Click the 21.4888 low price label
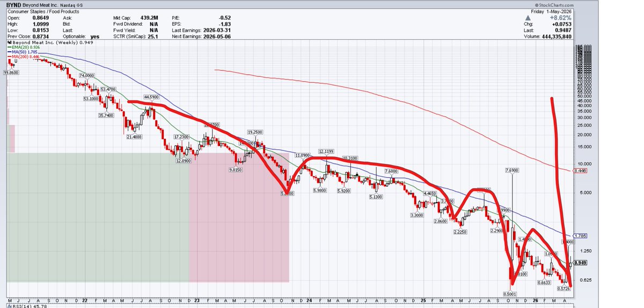Viewport: 644px width, 308px height. 134,137
